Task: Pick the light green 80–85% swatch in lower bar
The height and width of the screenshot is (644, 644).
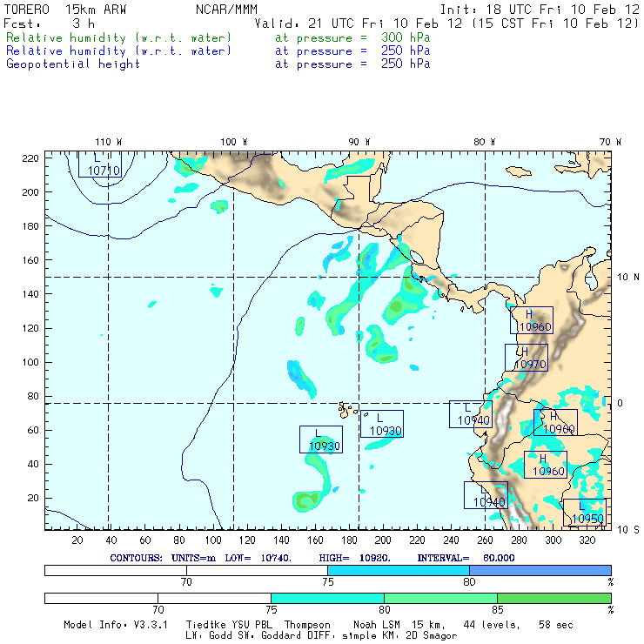Action: (440, 599)
